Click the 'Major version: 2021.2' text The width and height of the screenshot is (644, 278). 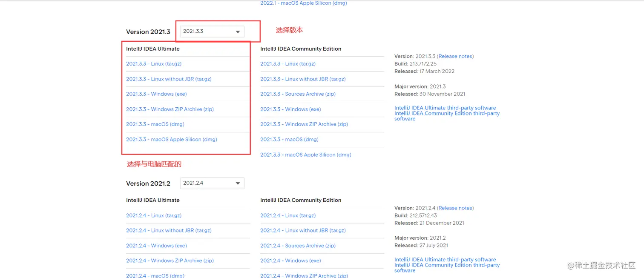click(x=420, y=238)
